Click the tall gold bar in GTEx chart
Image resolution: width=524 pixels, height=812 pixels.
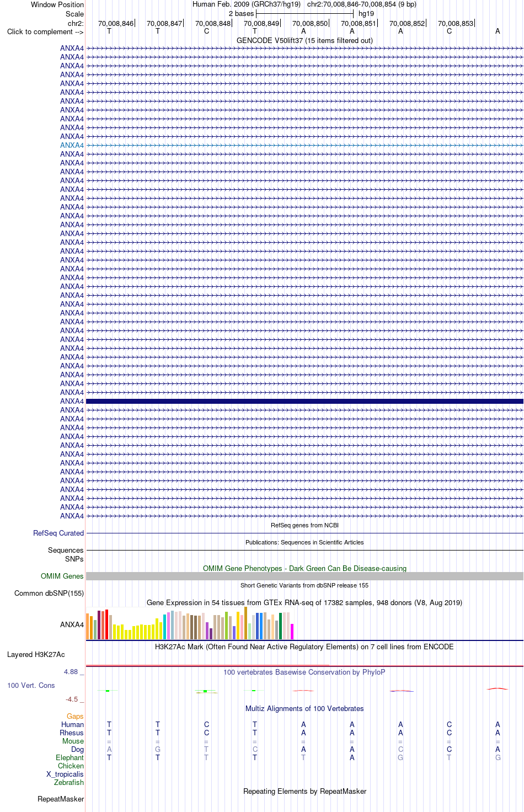[246, 623]
